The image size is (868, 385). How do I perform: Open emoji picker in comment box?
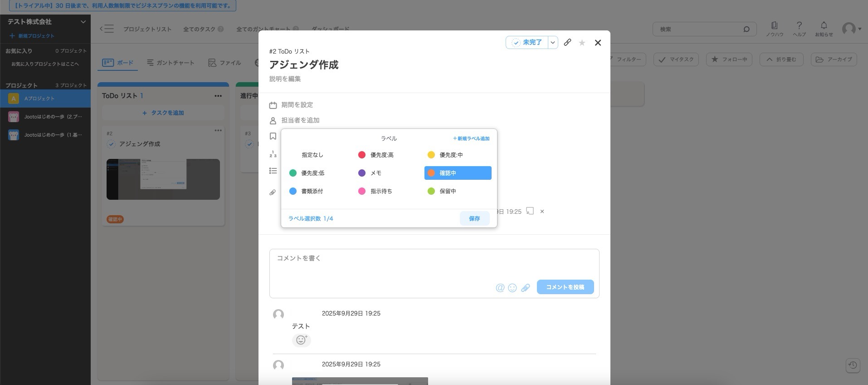pos(512,288)
